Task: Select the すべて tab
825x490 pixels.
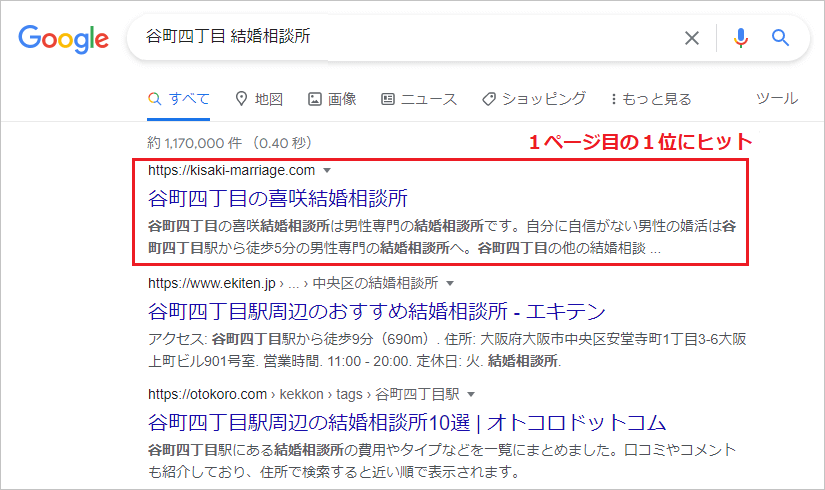Action: point(178,98)
